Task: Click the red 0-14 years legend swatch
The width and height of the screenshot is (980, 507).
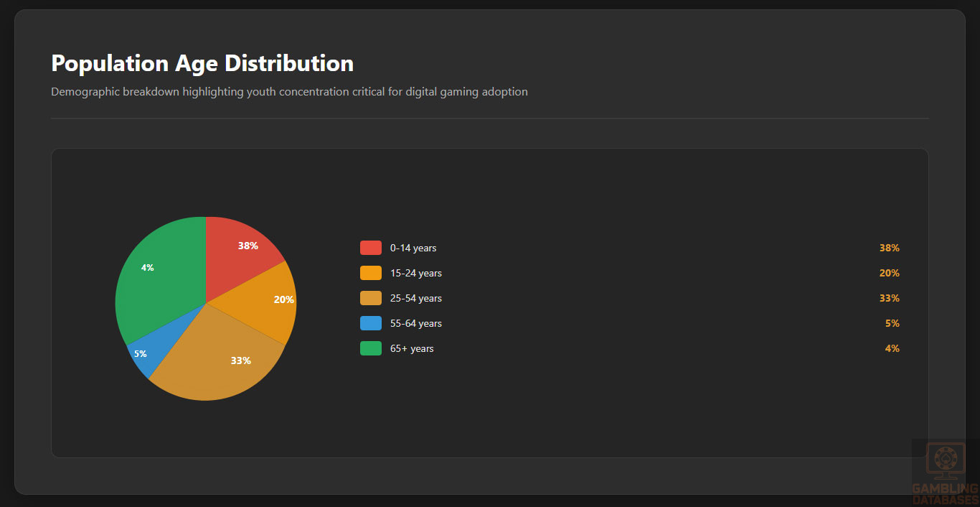Action: [370, 248]
